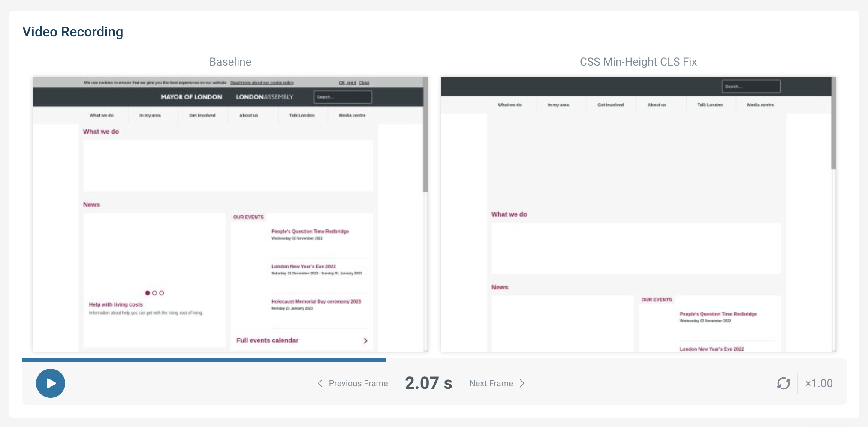Change the ×1.00 playback speed
Image resolution: width=868 pixels, height=427 pixels.
tap(819, 383)
